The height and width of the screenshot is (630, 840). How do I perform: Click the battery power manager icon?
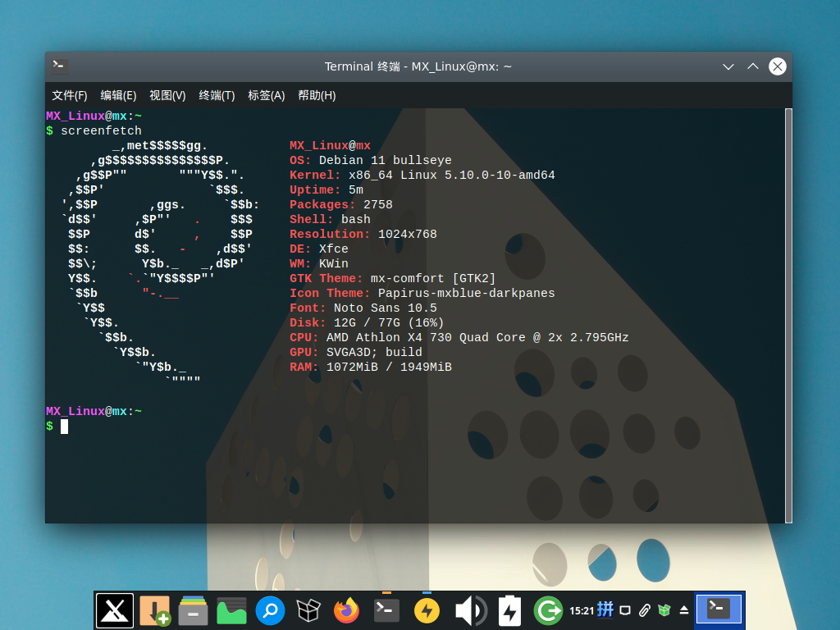tap(509, 610)
